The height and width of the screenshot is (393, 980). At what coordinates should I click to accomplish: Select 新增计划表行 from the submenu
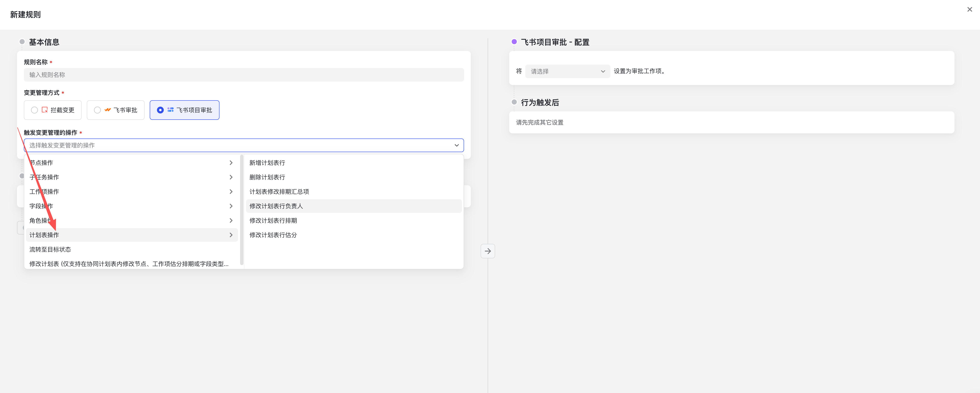click(x=354, y=163)
